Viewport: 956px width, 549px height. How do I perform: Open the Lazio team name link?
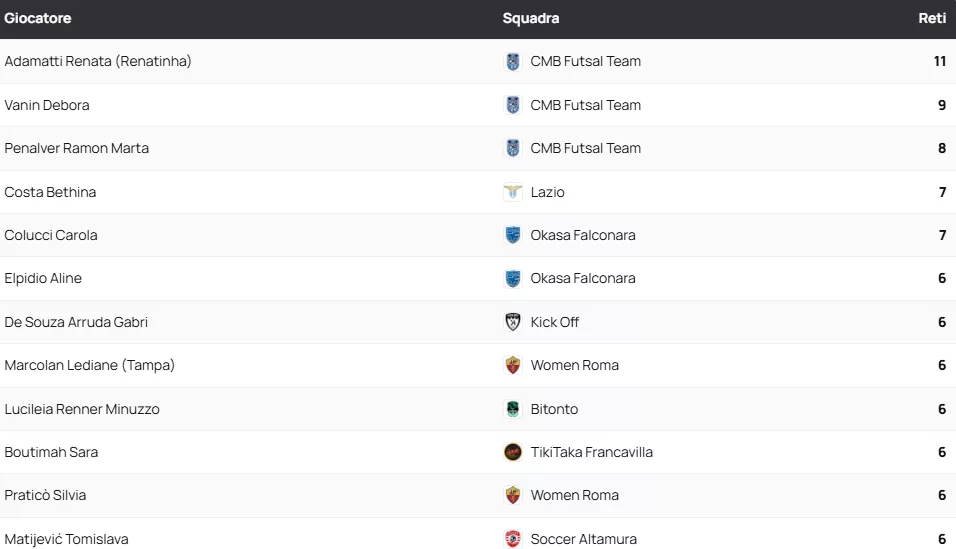click(x=548, y=192)
